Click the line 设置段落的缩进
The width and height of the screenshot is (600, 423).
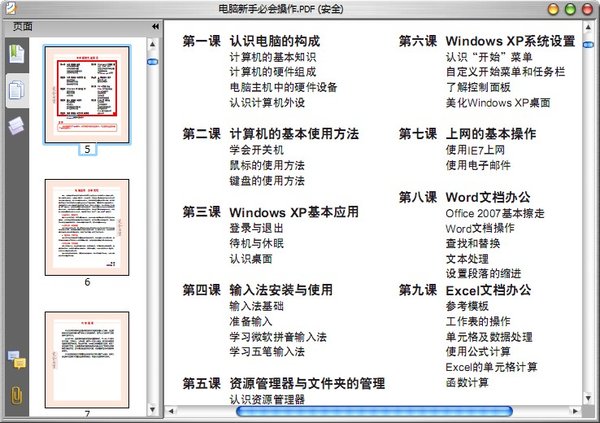[x=483, y=273]
